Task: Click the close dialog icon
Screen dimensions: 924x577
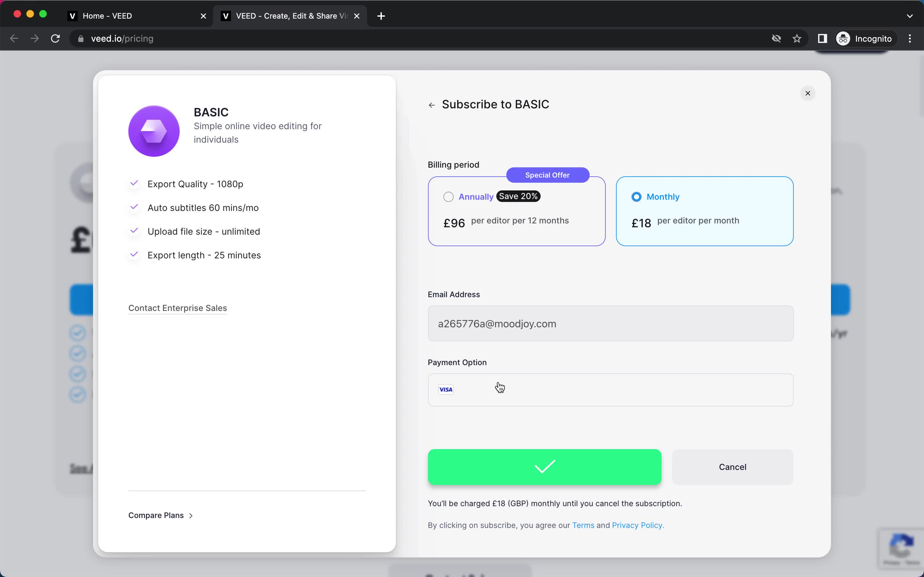Action: [x=808, y=93]
